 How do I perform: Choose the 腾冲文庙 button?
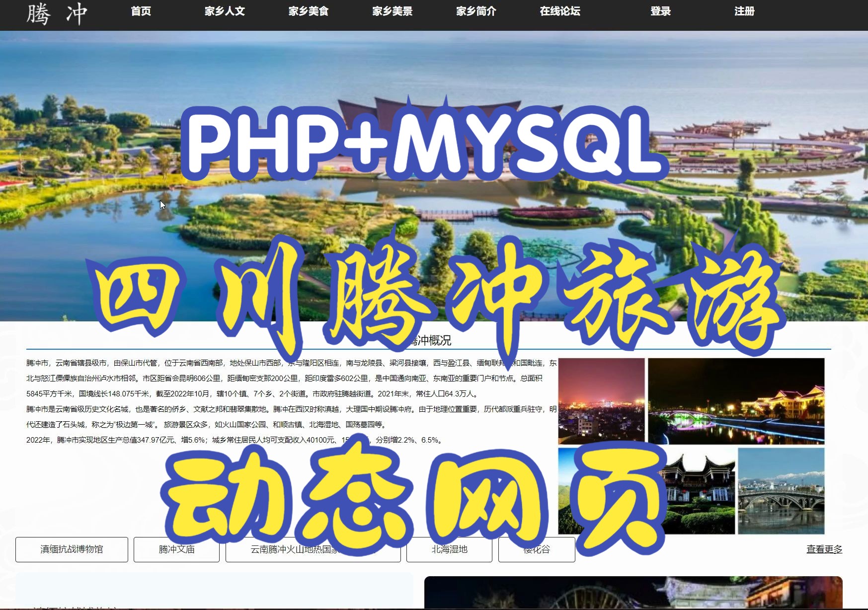(x=176, y=549)
